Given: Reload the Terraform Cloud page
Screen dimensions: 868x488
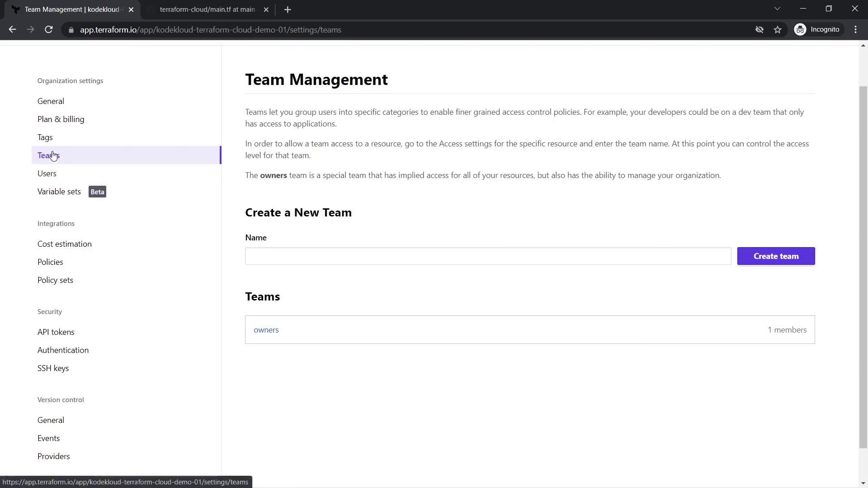Looking at the screenshot, I should [49, 30].
